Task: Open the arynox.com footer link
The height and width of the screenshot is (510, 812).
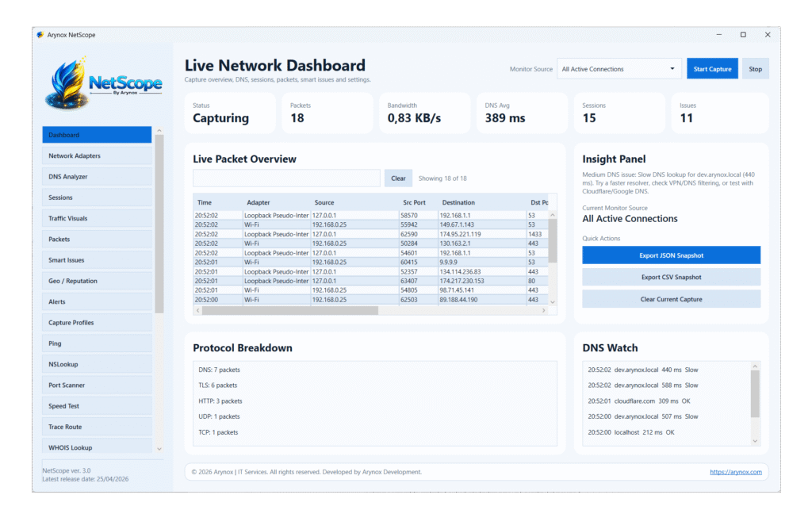Action: 735,472
